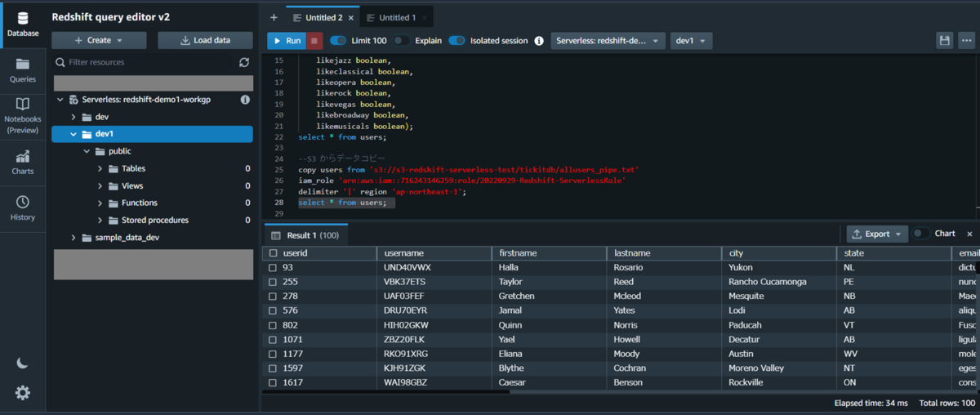Open the History sidebar panel

(x=22, y=208)
